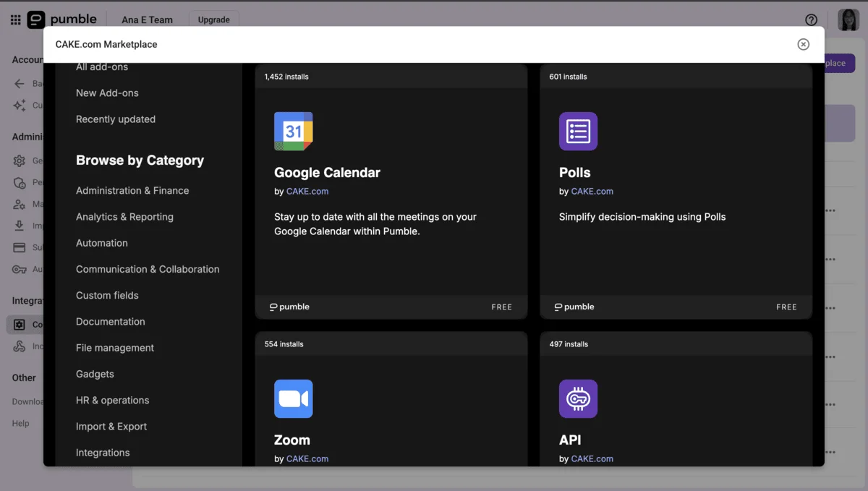868x491 pixels.
Task: Open CAKE.com link under Google Calendar
Action: point(307,192)
